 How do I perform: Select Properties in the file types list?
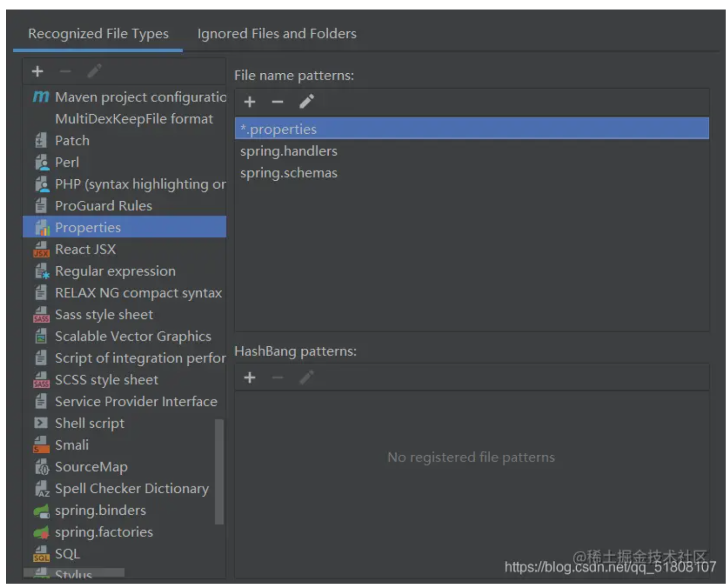point(88,227)
